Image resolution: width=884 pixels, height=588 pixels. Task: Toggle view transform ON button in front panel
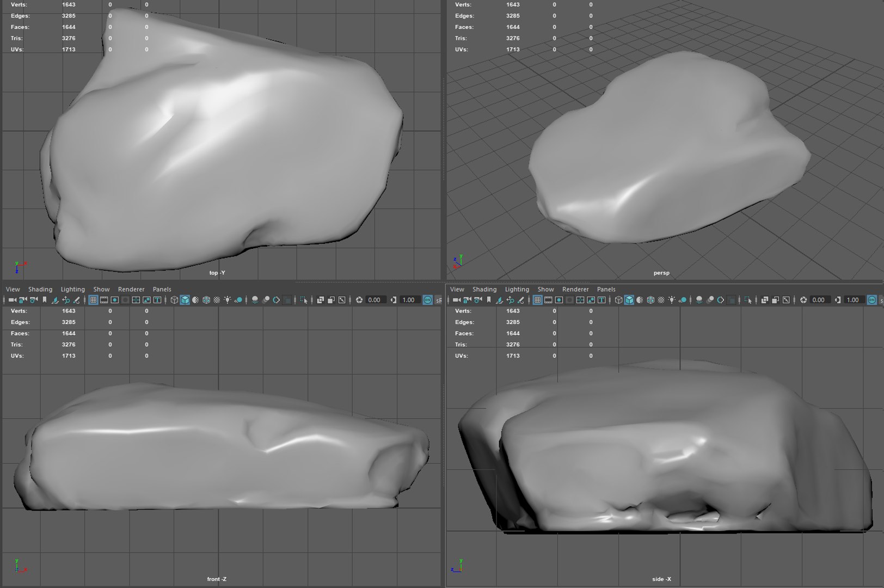[x=428, y=300]
